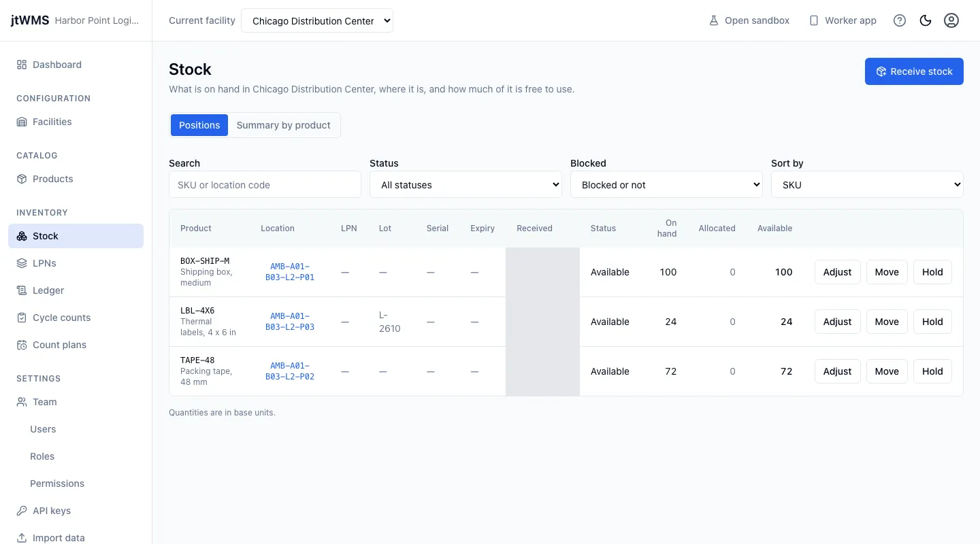
Task: Open location link AMB-A01-B03-L2-P02
Action: tap(290, 371)
